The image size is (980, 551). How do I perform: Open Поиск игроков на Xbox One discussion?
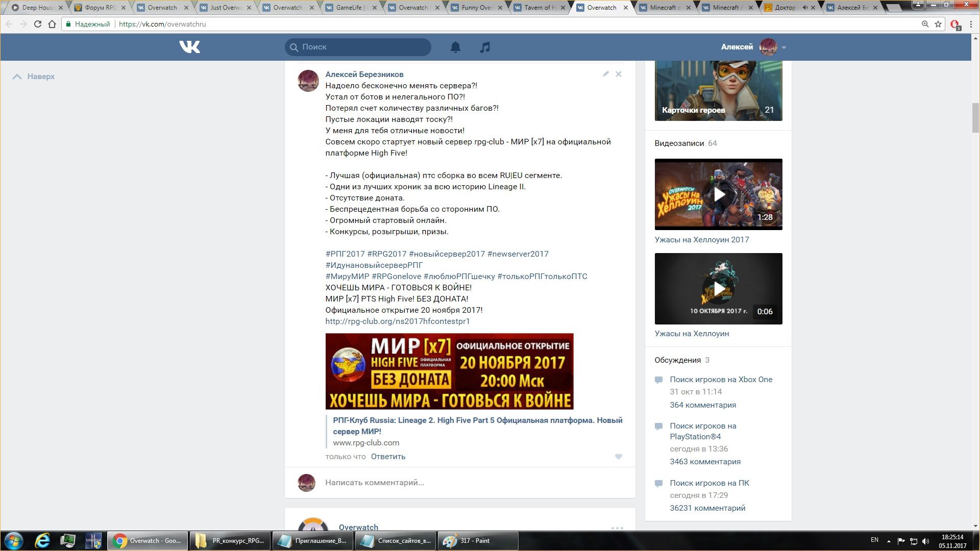(x=721, y=380)
